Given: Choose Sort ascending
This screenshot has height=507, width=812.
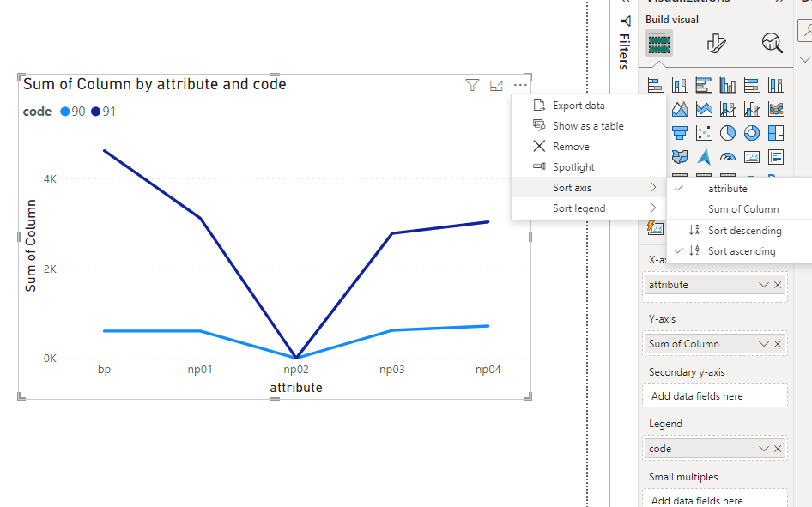Looking at the screenshot, I should tap(740, 250).
